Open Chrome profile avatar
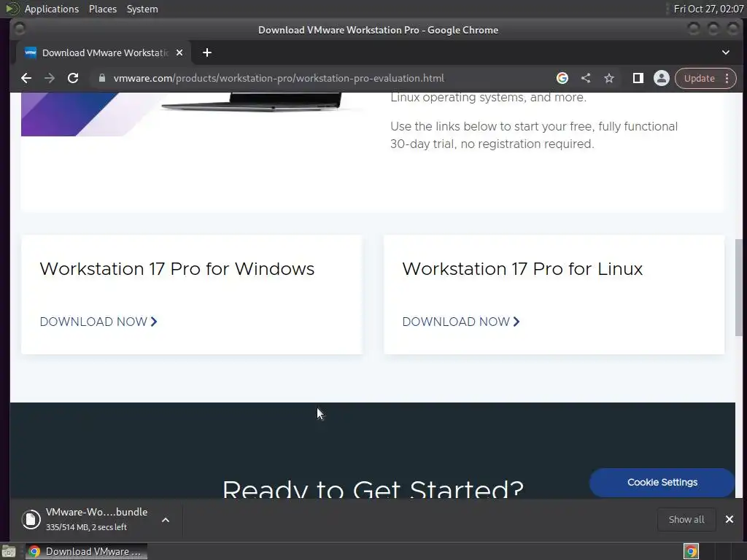The height and width of the screenshot is (560, 747). tap(661, 78)
